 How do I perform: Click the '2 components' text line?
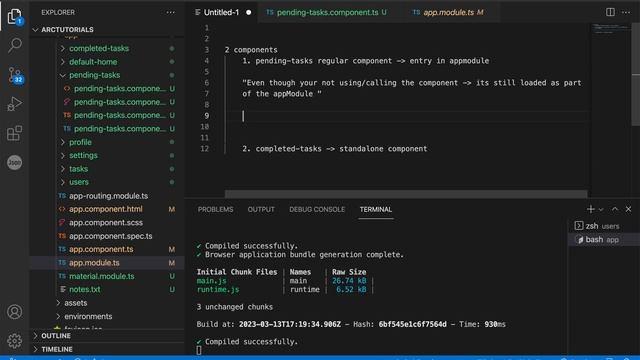coord(251,50)
